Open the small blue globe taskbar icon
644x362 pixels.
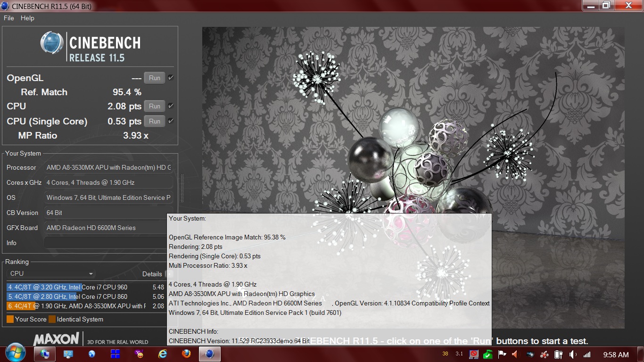click(x=92, y=354)
